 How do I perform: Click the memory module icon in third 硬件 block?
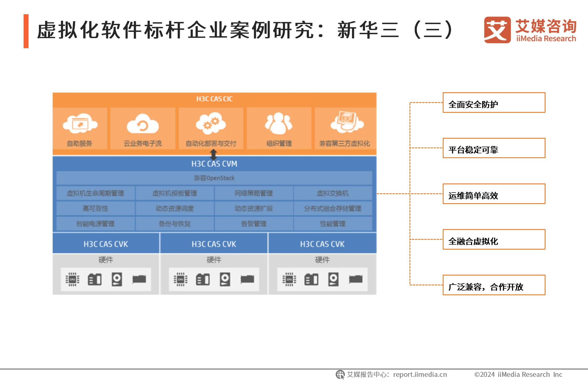311,279
